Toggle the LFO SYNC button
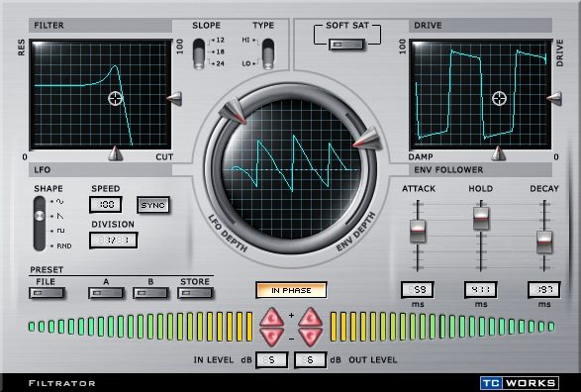The image size is (581, 392). 153,205
